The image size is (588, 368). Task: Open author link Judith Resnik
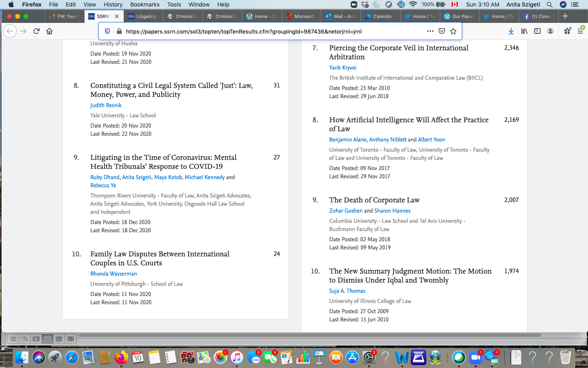click(x=106, y=105)
